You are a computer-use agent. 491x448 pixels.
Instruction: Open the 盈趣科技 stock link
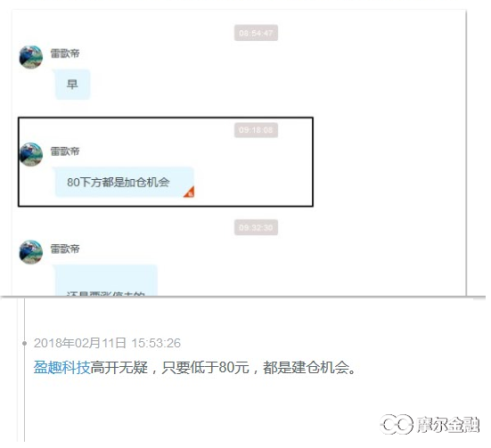(x=62, y=367)
